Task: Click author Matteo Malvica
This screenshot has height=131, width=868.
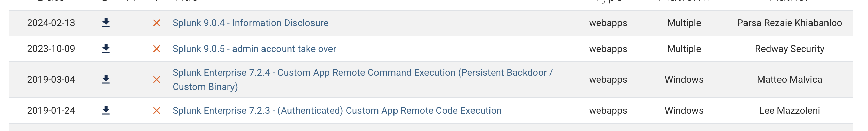Action: [789, 80]
